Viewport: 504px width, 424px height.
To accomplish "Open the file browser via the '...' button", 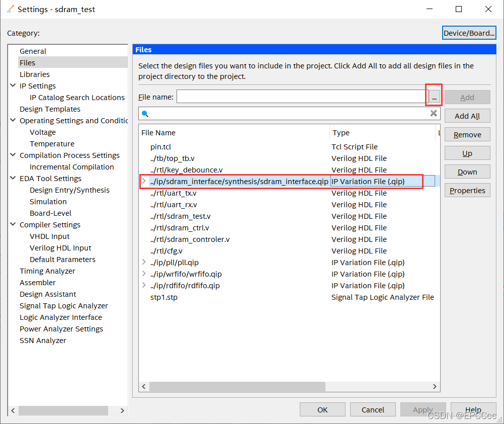I will pos(434,96).
